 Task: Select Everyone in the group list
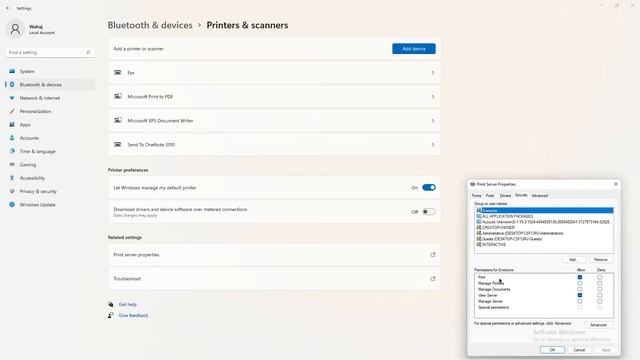544,211
